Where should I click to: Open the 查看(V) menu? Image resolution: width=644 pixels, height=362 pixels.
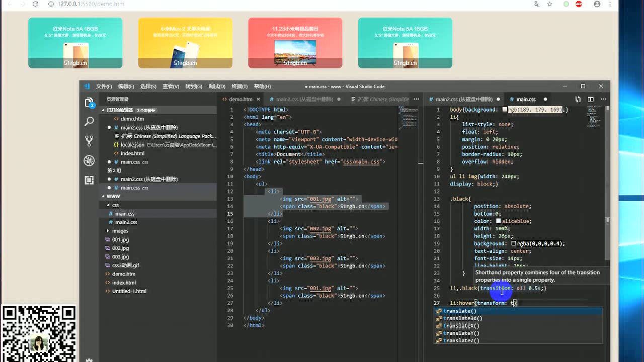pyautogui.click(x=171, y=86)
